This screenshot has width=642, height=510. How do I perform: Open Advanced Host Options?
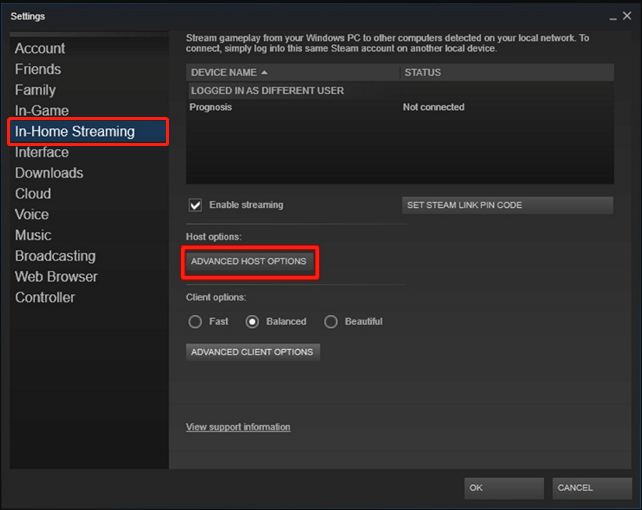click(249, 262)
